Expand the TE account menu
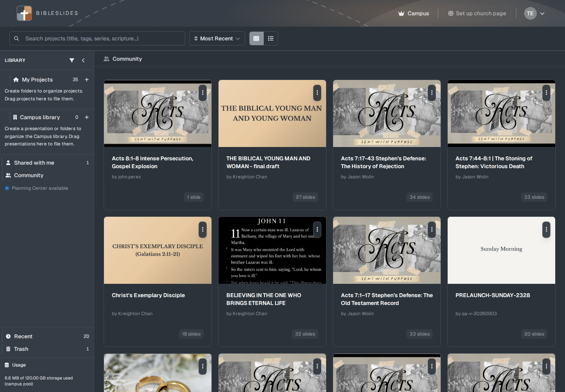Screen dimensions: 565x392 click(x=534, y=13)
